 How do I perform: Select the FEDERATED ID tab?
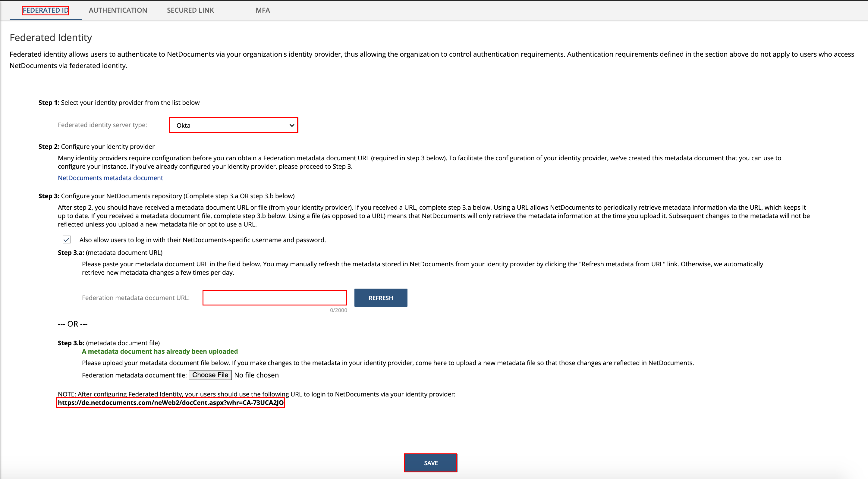click(46, 10)
